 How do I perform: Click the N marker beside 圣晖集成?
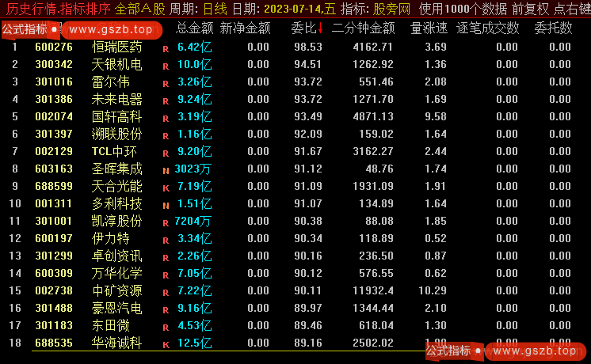coord(166,170)
